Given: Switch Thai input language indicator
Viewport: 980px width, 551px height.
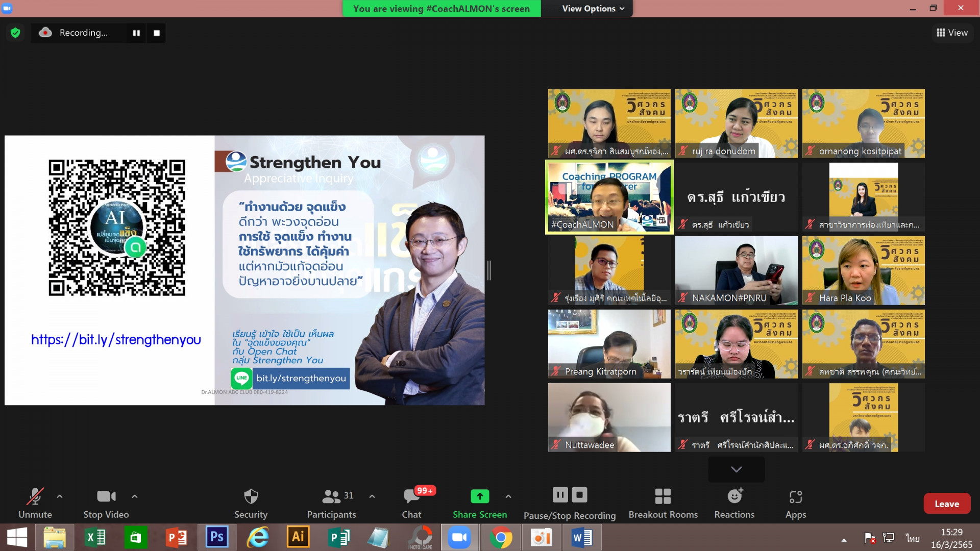Looking at the screenshot, I should 913,538.
